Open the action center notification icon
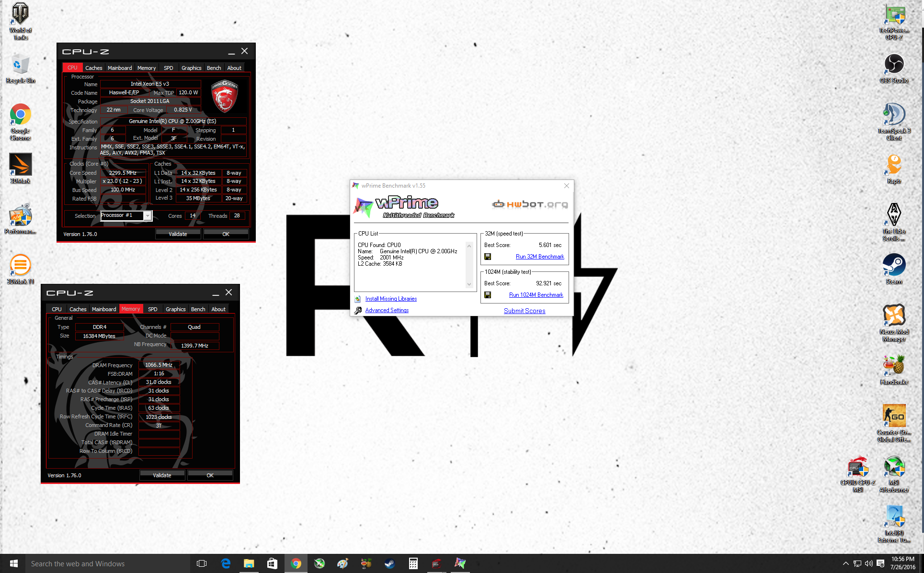 [880, 563]
